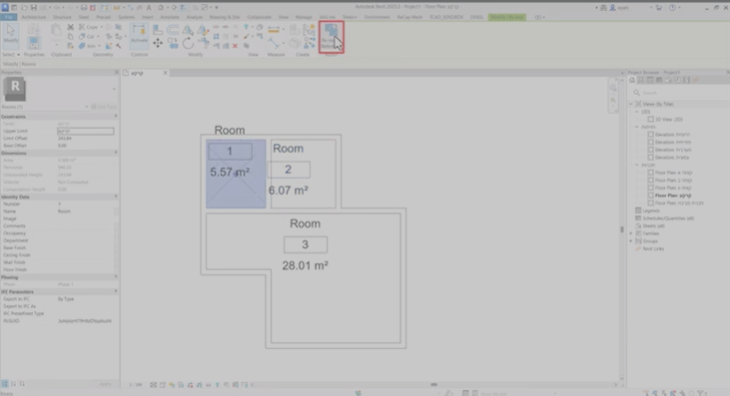Open Schedules/Quantities in Project Browser

tap(668, 218)
